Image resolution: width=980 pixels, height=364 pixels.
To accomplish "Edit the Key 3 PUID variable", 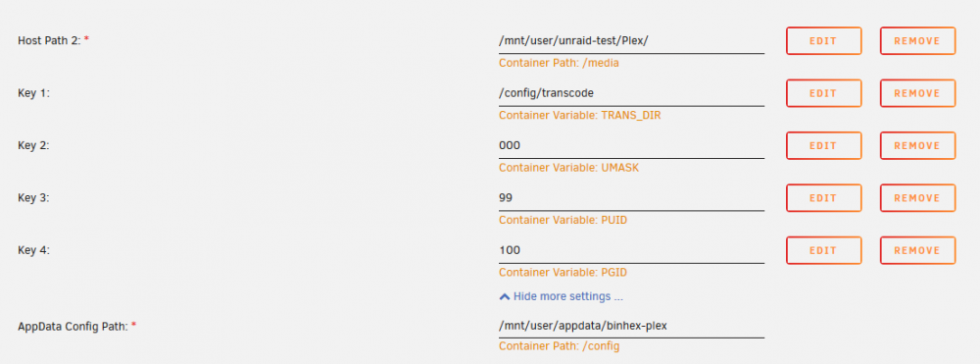I will pos(823,198).
